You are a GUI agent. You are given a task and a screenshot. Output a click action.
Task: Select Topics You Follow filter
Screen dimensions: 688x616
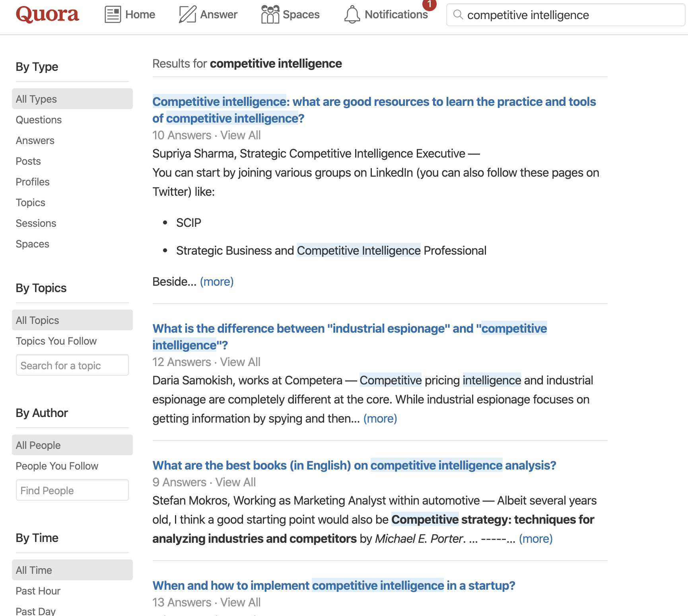pos(56,341)
